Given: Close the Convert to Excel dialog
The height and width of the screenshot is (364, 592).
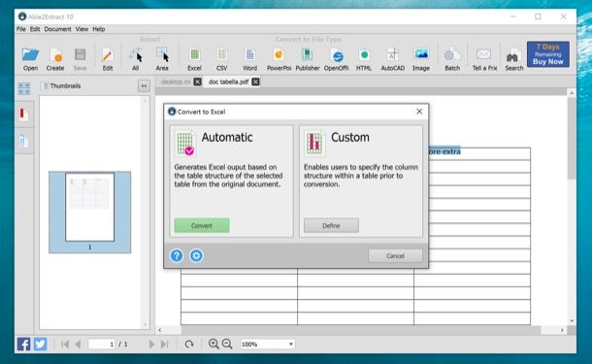Looking at the screenshot, I should (x=419, y=112).
